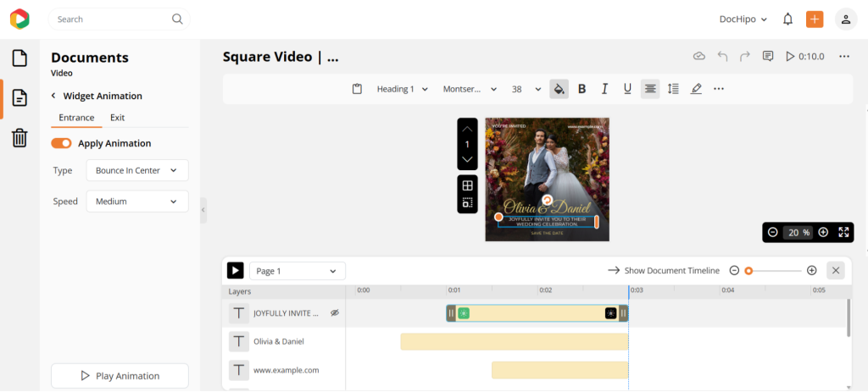Switch to the Entrance tab

pyautogui.click(x=76, y=117)
